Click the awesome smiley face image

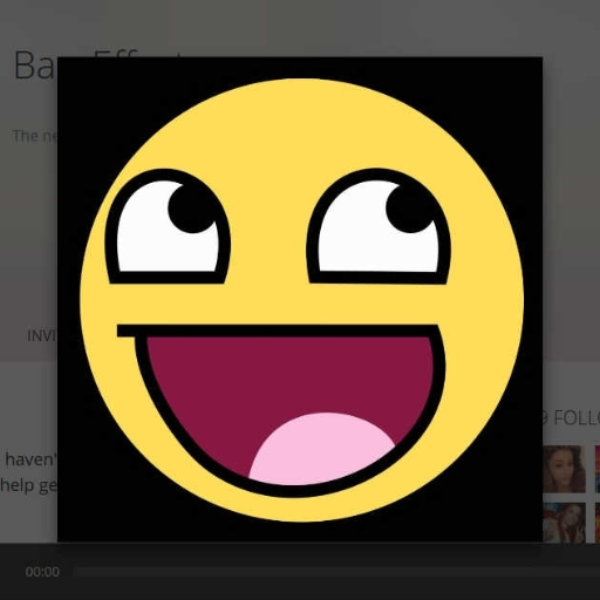[x=300, y=299]
